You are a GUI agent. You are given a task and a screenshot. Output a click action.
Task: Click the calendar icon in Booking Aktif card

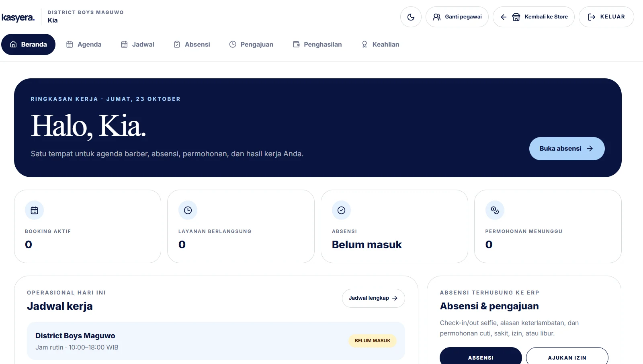tap(35, 210)
